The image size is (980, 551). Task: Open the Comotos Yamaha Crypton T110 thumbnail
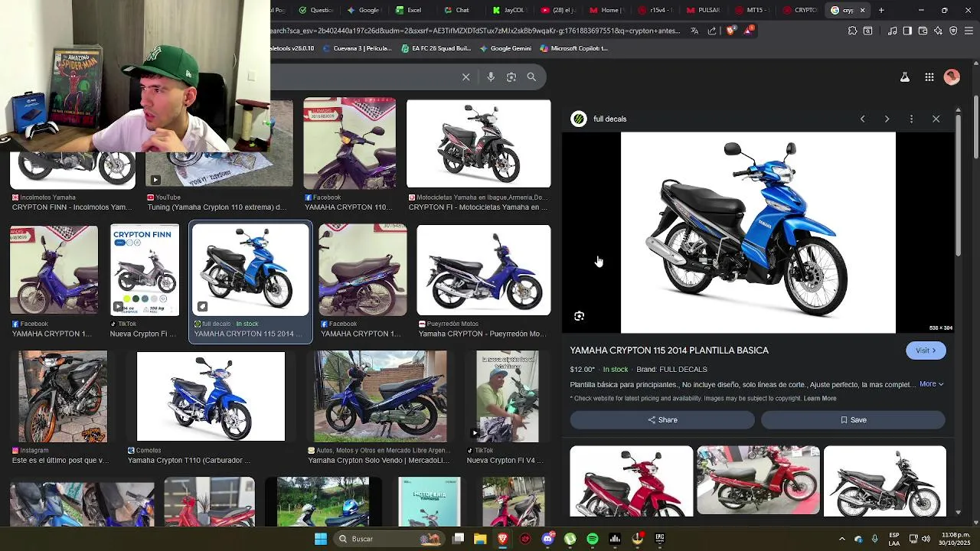[x=211, y=396]
